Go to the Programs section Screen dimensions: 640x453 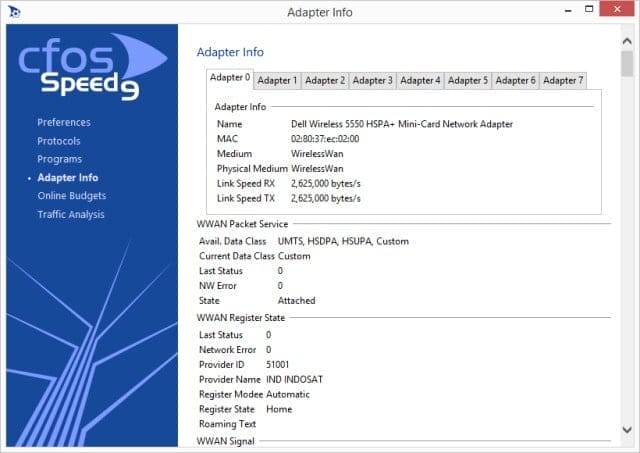[x=60, y=159]
